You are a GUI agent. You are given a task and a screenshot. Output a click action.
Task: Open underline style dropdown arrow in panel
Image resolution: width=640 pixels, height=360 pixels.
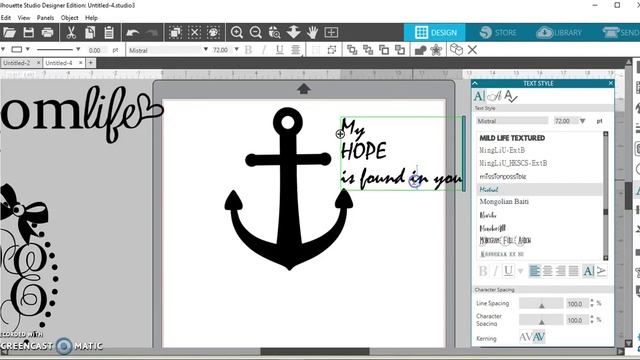pos(520,271)
